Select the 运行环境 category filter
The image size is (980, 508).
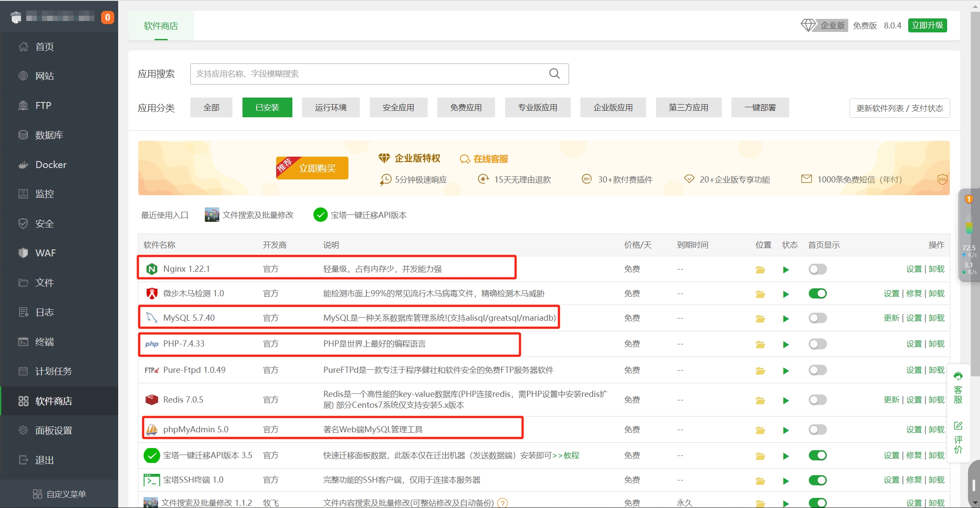[x=331, y=107]
